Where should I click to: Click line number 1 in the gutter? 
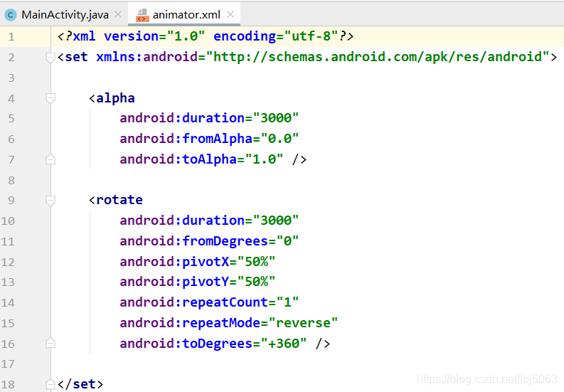(x=11, y=37)
